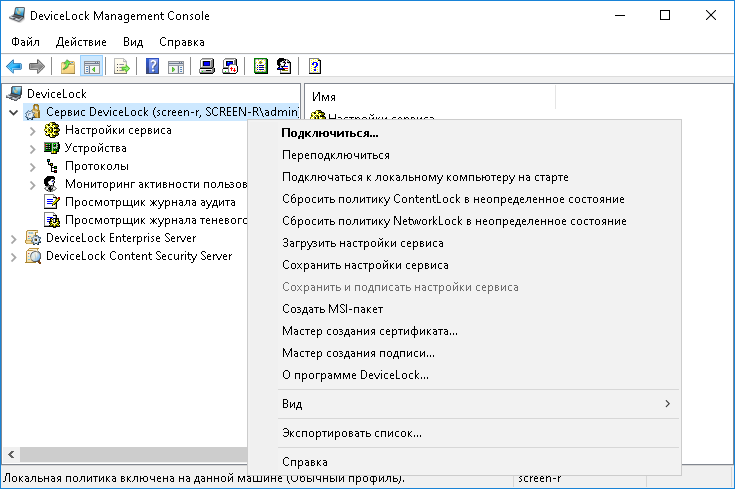This screenshot has width=735, height=489.
Task: Click the shadow log viewer icon
Action: [x=52, y=220]
